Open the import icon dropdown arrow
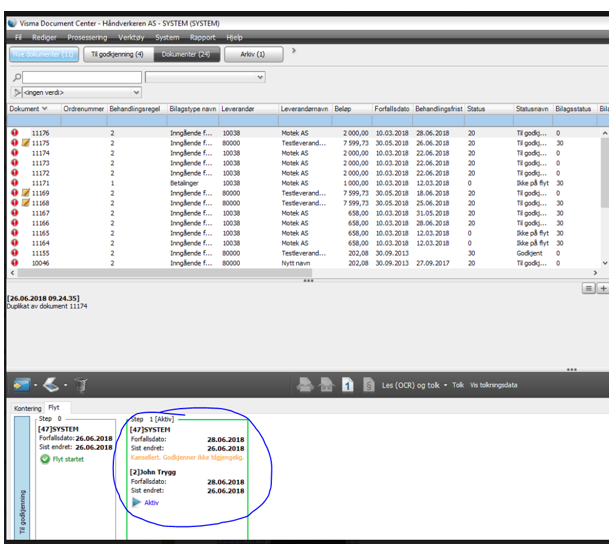This screenshot has width=614, height=546. [x=36, y=385]
